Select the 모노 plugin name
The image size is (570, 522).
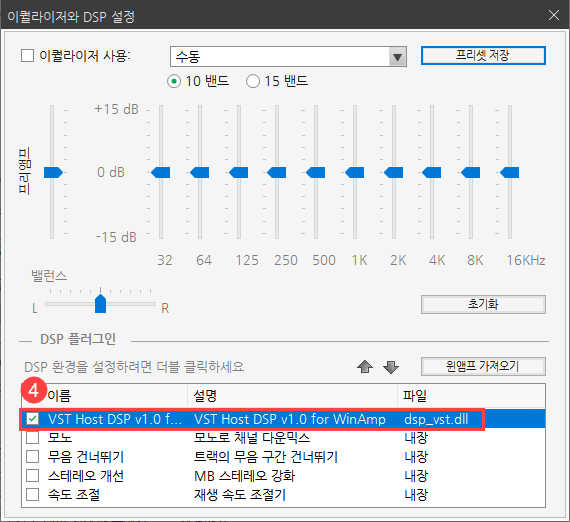point(60,438)
